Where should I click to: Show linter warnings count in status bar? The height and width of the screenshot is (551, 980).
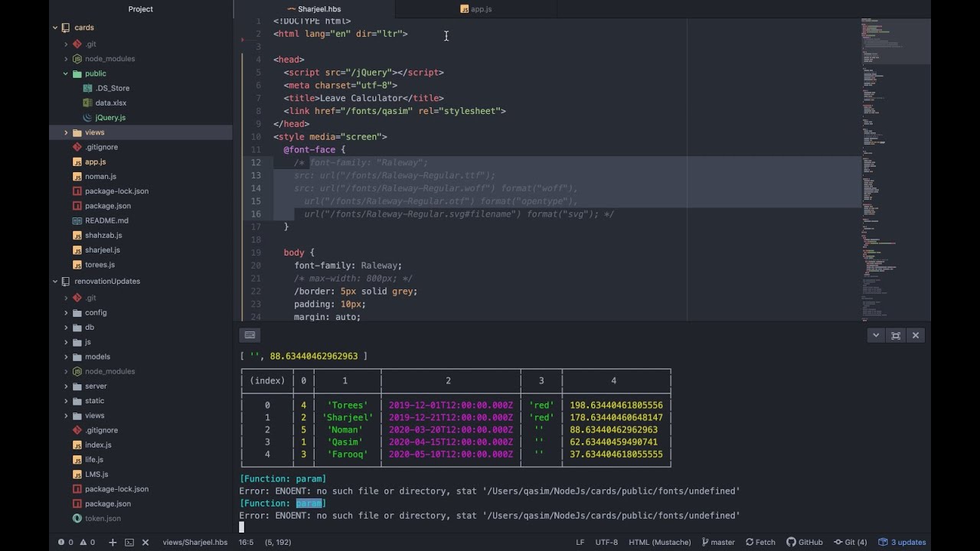87,542
